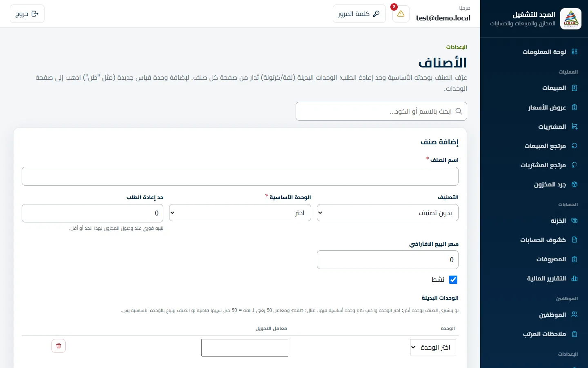This screenshot has width=588, height=368.
Task: Click the مرتجع المبيعات return icon
Action: click(575, 146)
